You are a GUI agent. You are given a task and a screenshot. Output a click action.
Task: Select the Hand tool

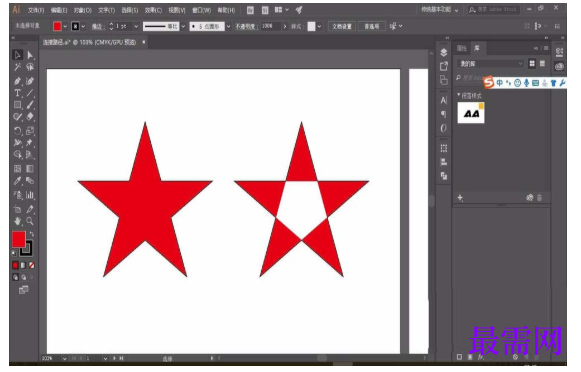(x=17, y=221)
